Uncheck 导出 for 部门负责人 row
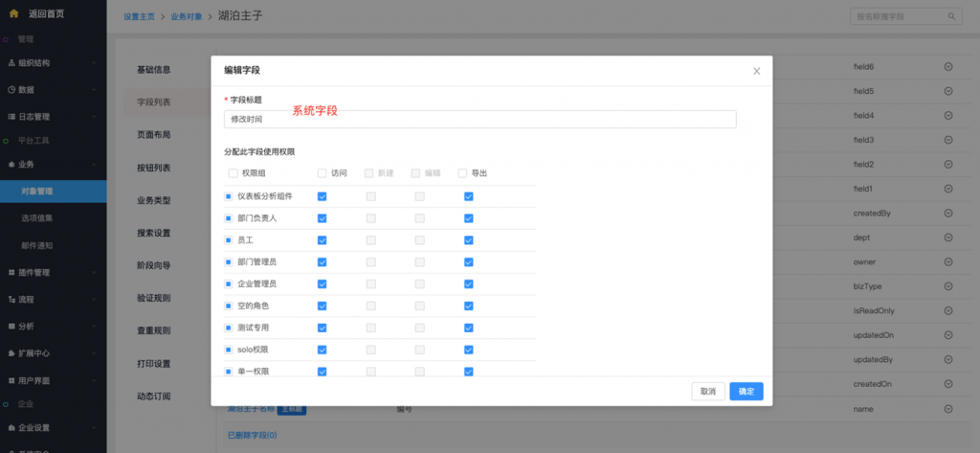Viewport: 980px width, 453px height. [x=468, y=218]
